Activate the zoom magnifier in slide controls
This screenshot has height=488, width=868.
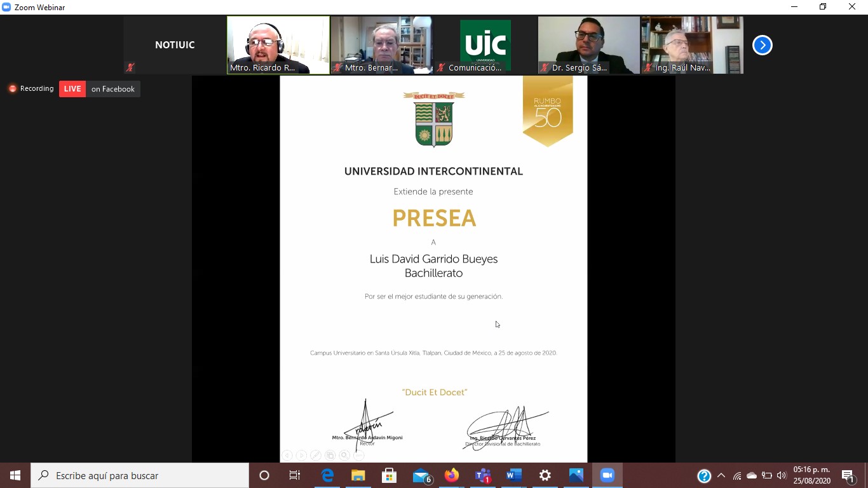(x=344, y=455)
